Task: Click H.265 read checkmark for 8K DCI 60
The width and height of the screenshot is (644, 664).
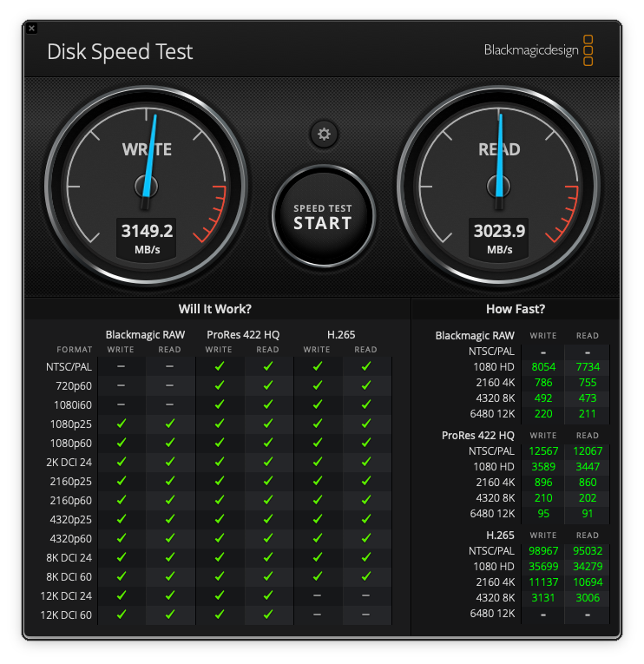Action: [366, 576]
